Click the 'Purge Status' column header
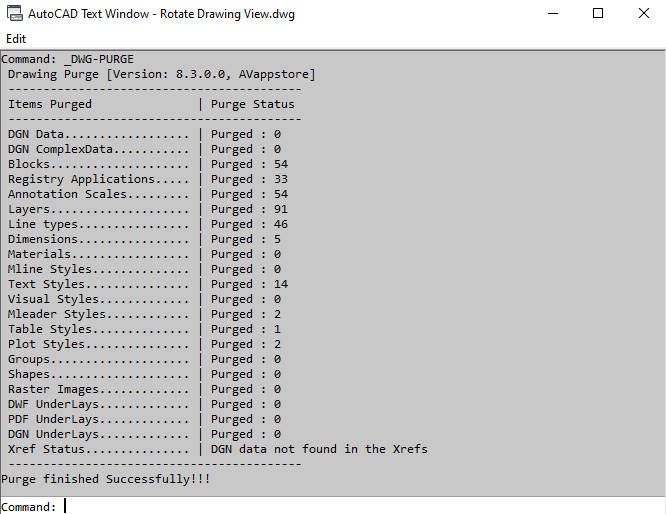 [x=253, y=104]
